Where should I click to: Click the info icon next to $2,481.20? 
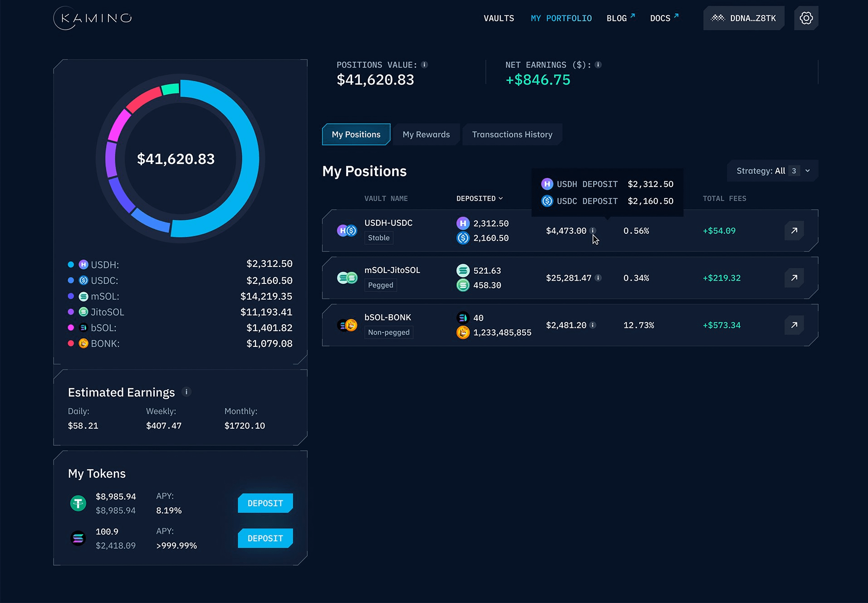tap(593, 325)
